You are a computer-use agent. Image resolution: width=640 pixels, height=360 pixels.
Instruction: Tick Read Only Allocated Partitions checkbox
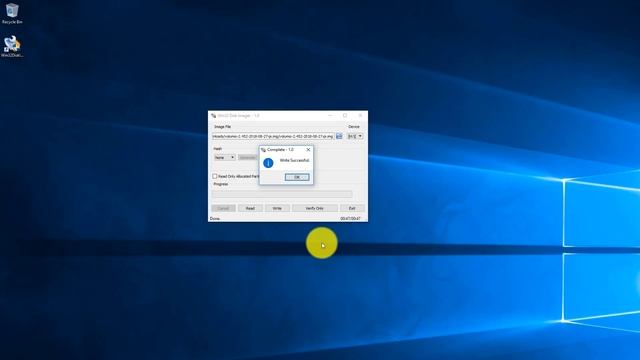[215, 176]
